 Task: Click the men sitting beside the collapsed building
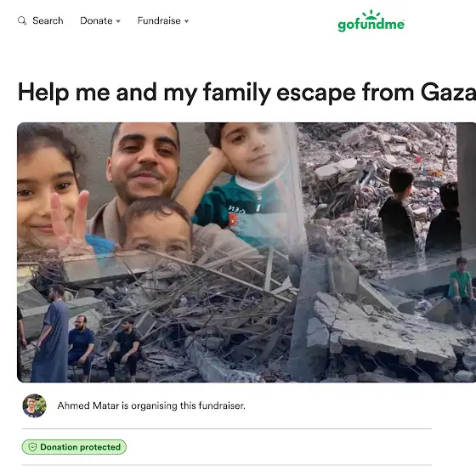coord(105,348)
